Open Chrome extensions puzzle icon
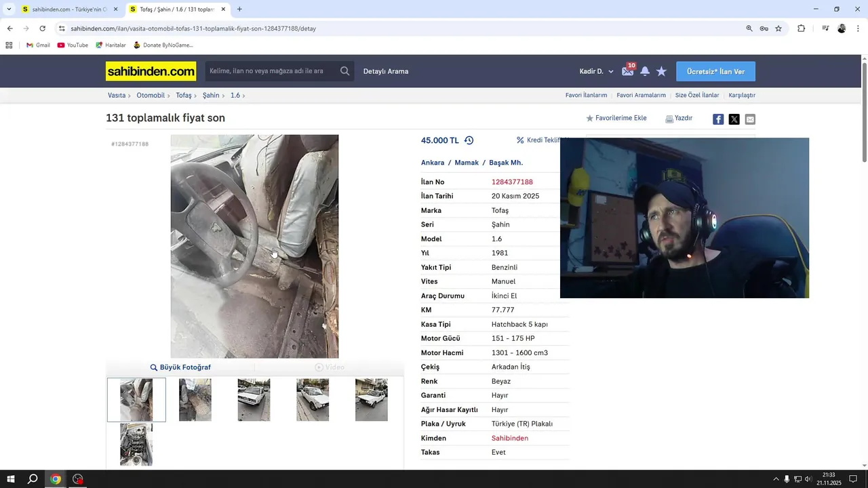Viewport: 868px width, 488px height. pyautogui.click(x=801, y=28)
